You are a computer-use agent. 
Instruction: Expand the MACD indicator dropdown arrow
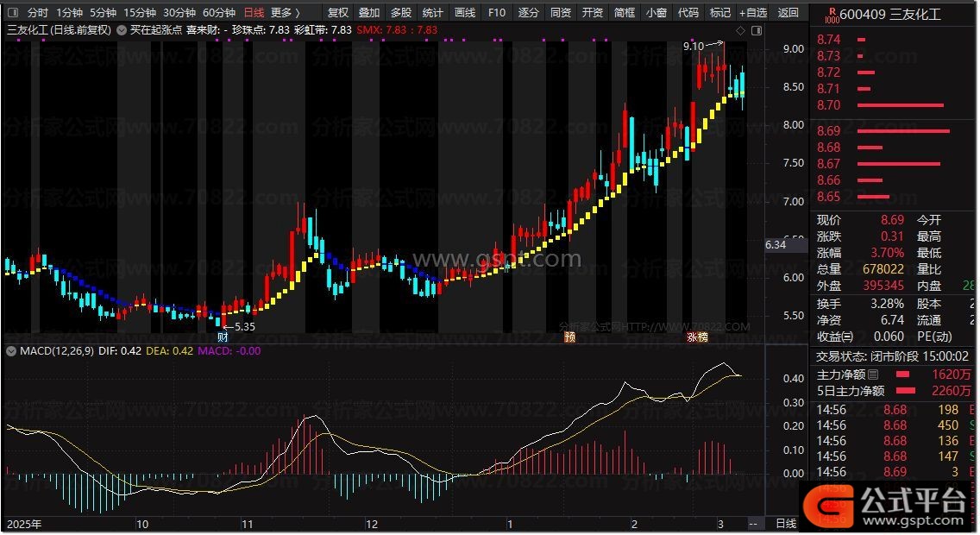coord(11,351)
